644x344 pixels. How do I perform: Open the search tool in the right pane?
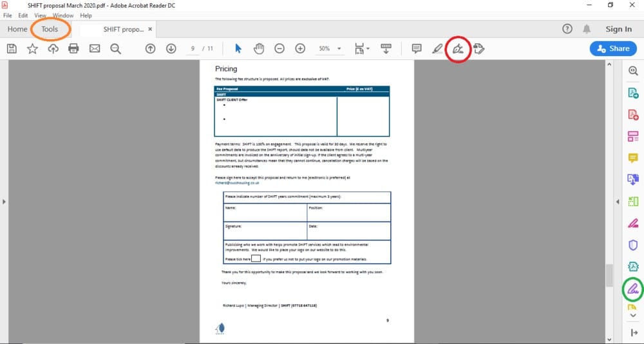(633, 71)
